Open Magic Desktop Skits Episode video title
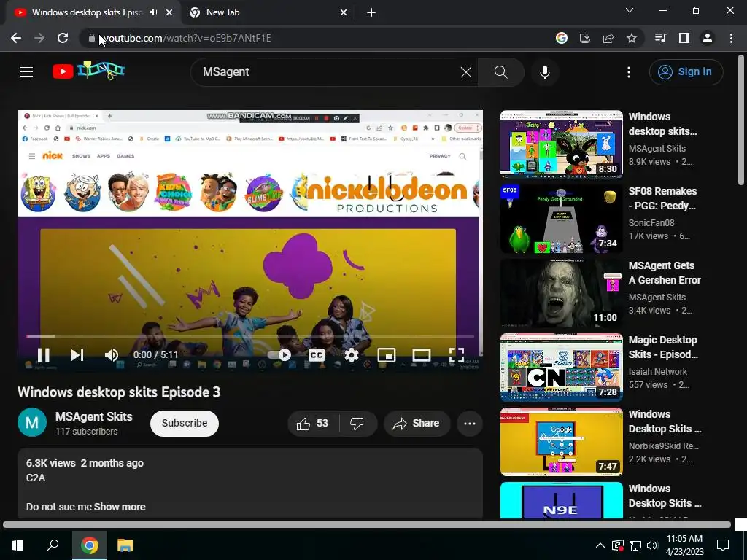This screenshot has width=747, height=560. pyautogui.click(x=663, y=347)
